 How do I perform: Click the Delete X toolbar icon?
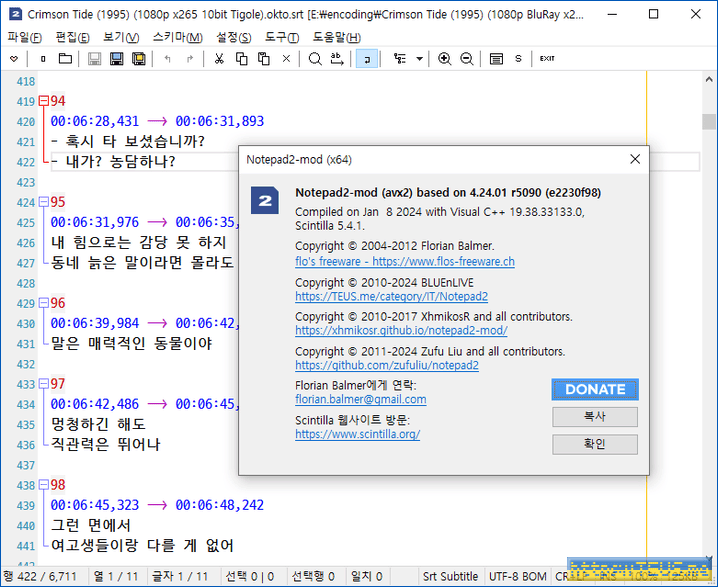pos(287,59)
